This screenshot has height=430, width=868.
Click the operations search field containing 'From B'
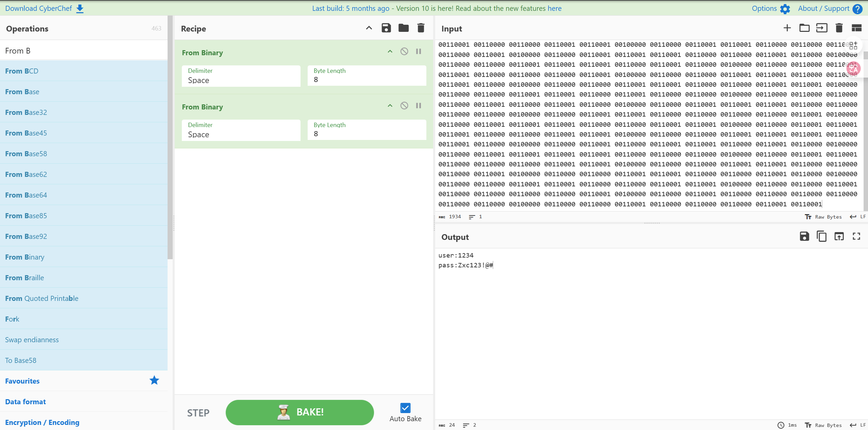click(84, 51)
